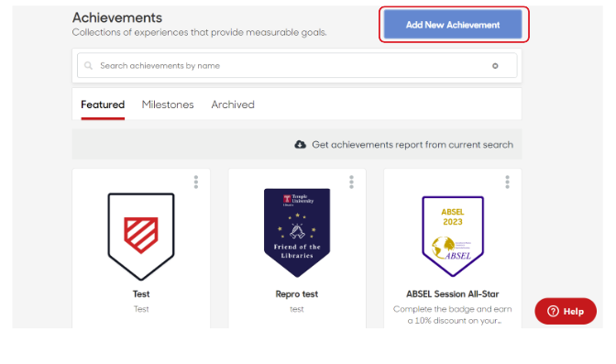The image size is (616, 364).
Task: Open the three-dot menu on Repro test card
Action: 352,182
